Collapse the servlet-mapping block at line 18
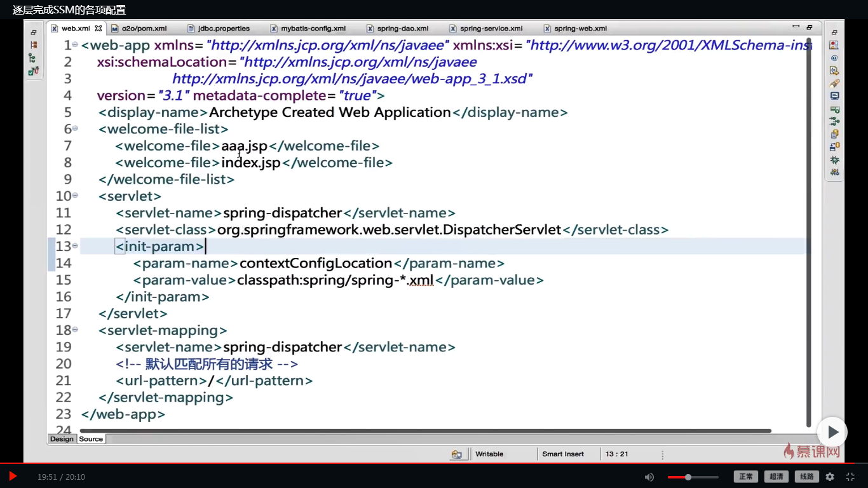 click(75, 329)
